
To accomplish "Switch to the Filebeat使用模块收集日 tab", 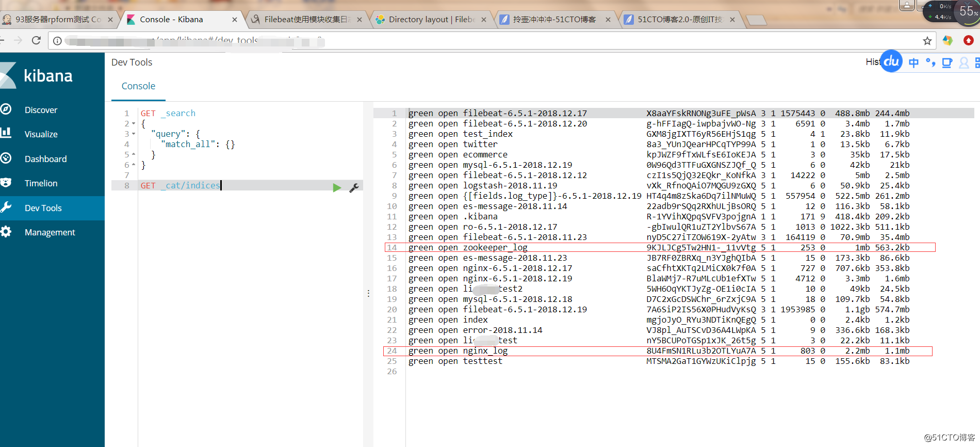I will click(x=307, y=20).
